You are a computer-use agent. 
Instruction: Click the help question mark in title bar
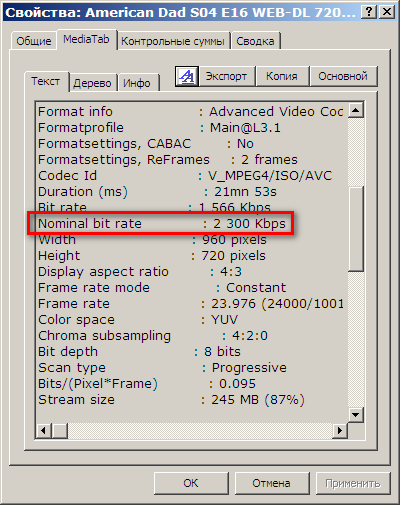(x=369, y=12)
